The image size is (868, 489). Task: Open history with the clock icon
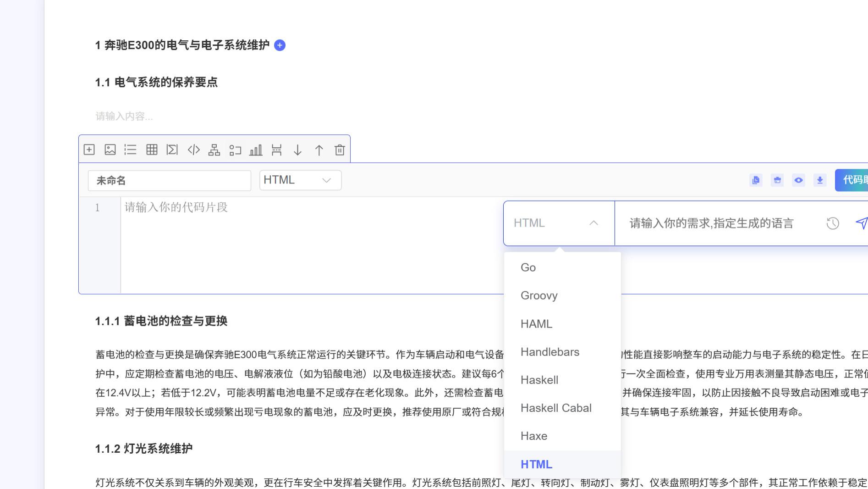pos(833,223)
